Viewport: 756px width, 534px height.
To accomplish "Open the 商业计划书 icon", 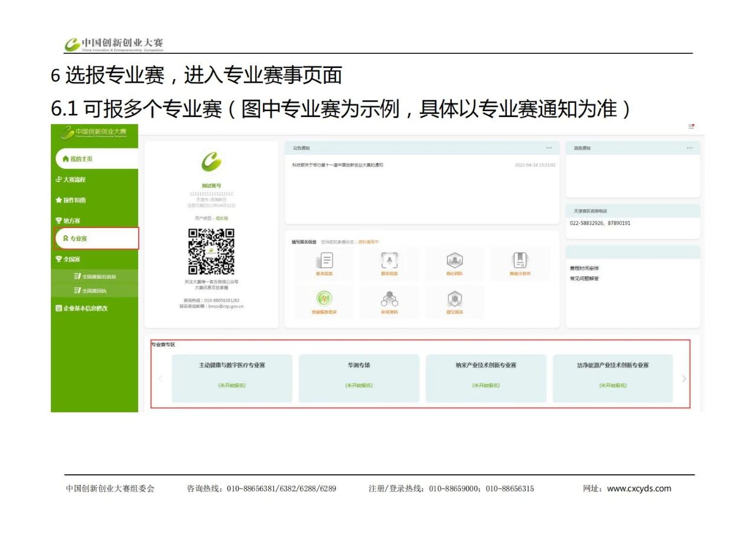I will tap(520, 263).
